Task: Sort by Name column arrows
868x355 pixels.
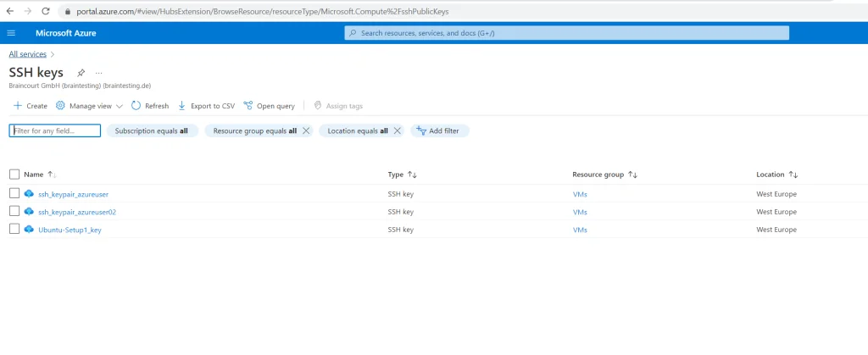Action: 52,175
